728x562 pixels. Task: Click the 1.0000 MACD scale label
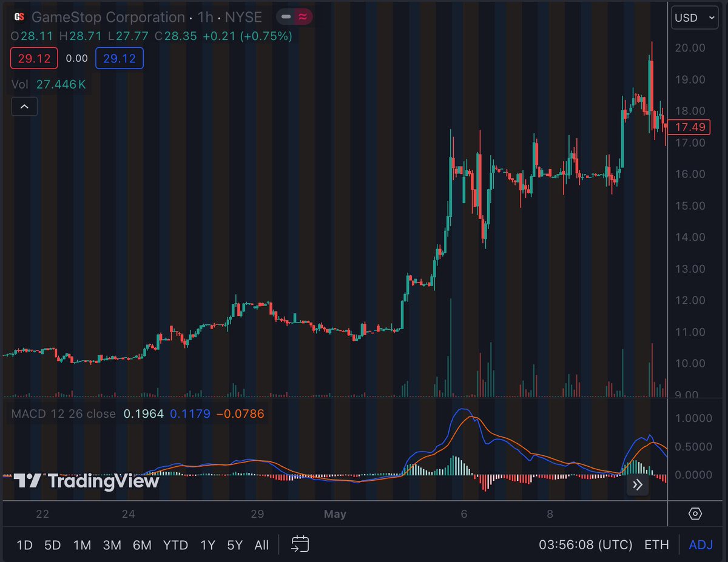click(695, 418)
